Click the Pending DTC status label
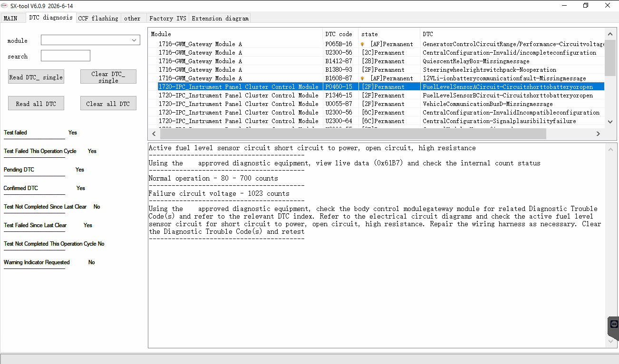619x364 pixels. point(19,170)
